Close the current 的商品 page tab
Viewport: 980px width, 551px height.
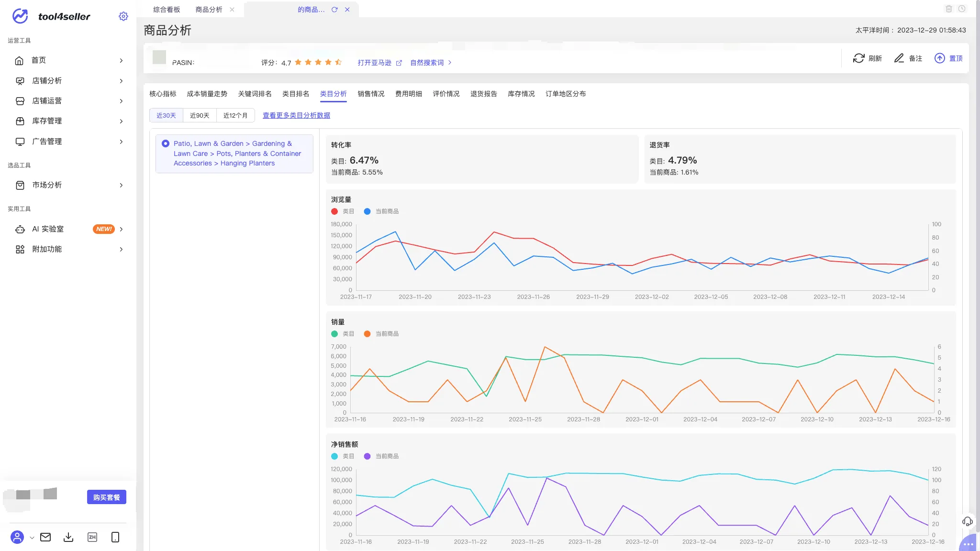(x=347, y=10)
